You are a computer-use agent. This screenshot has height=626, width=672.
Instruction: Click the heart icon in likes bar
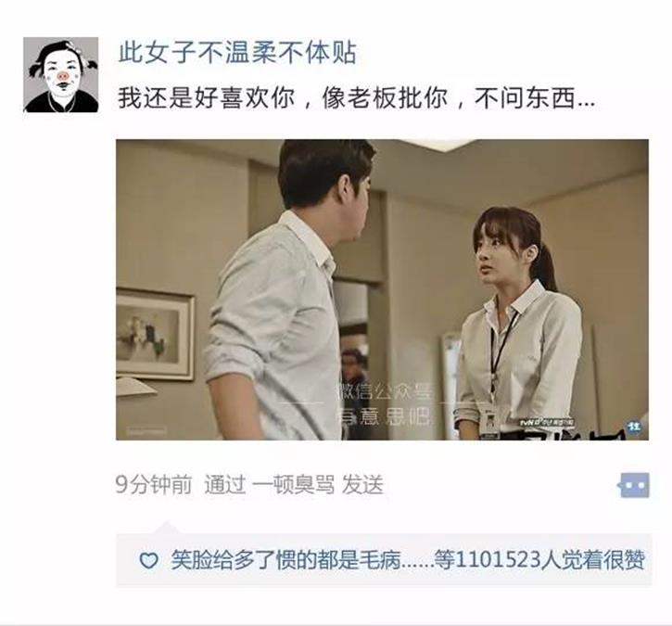pyautogui.click(x=148, y=560)
